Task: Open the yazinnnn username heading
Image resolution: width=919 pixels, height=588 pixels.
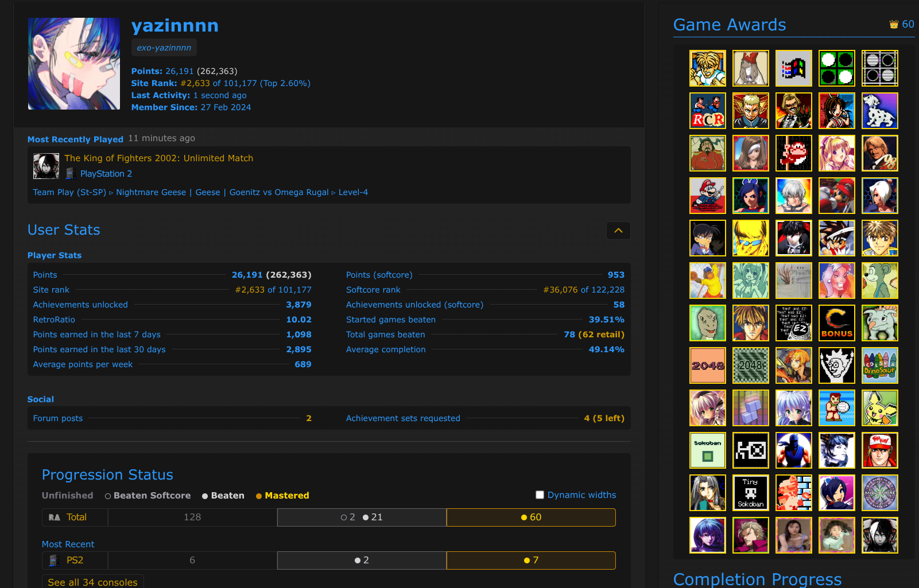Action: (175, 25)
